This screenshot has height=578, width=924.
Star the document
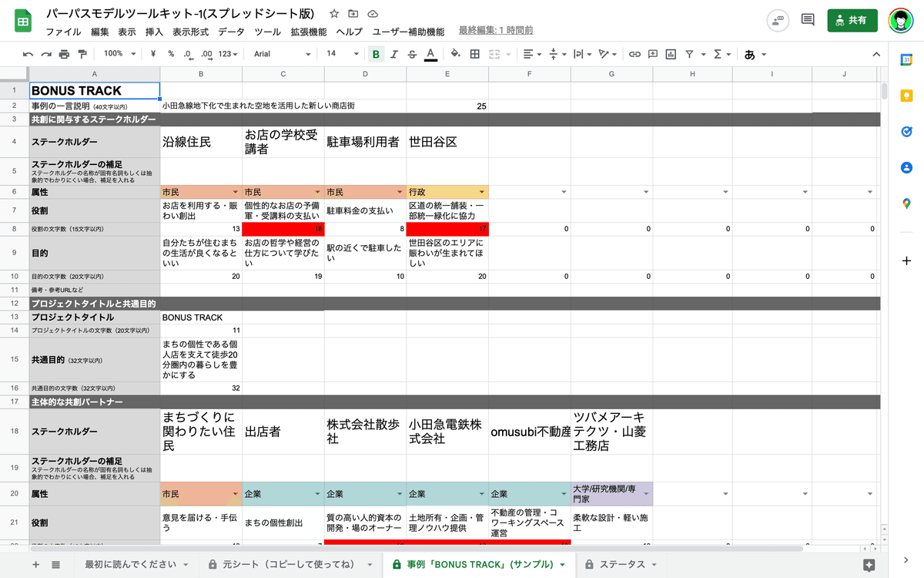pos(333,14)
